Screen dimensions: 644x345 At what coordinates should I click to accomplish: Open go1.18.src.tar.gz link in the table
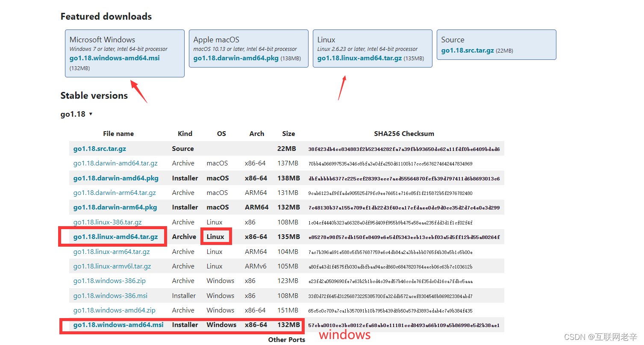[x=100, y=149]
